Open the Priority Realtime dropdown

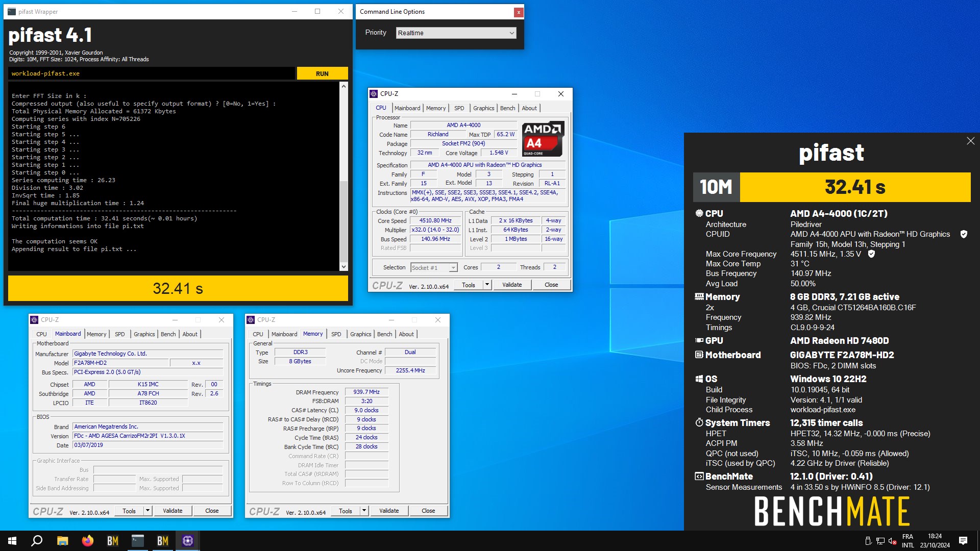tap(456, 33)
